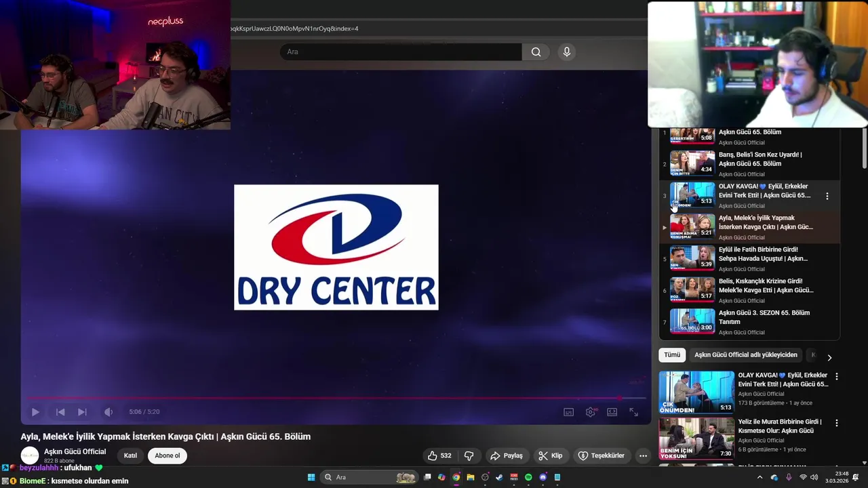
Task: Open Discord from the taskbar
Action: [x=542, y=477]
